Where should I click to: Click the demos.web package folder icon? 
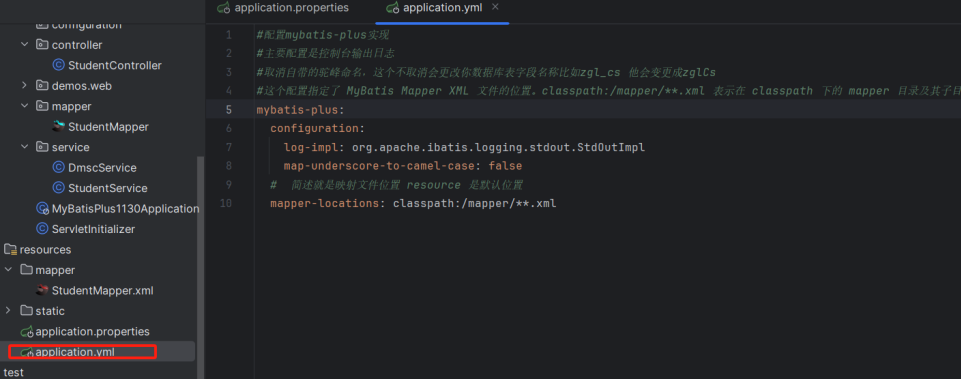42,86
